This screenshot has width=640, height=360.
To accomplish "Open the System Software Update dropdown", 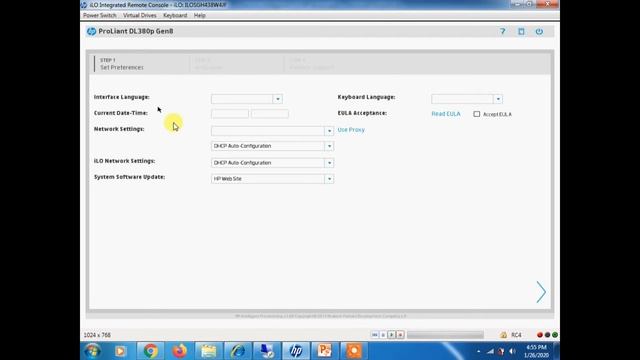I will point(329,179).
